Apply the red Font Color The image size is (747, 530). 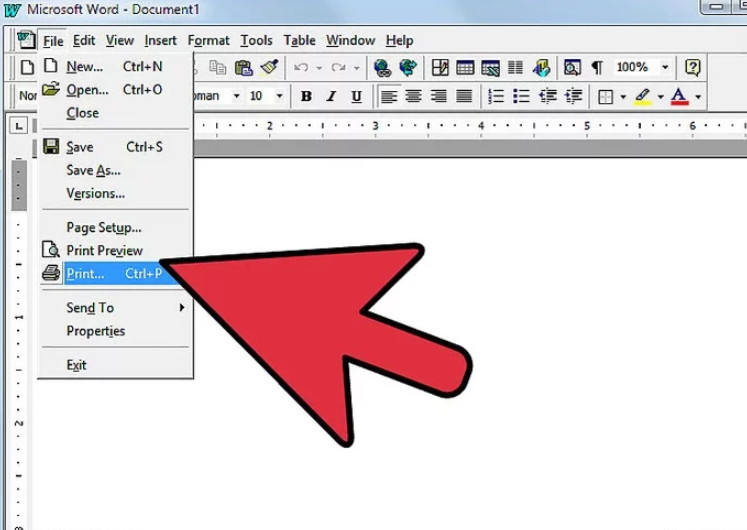click(679, 97)
